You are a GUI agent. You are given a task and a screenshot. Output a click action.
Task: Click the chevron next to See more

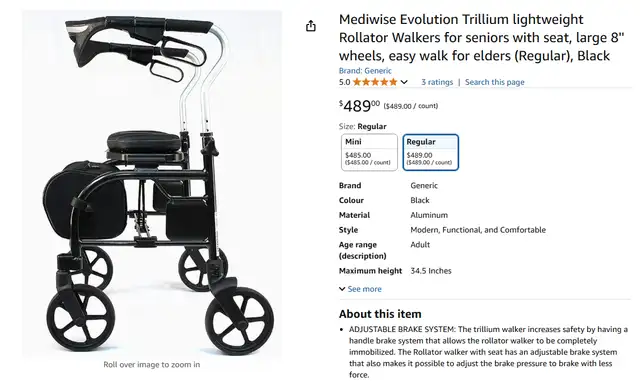pyautogui.click(x=342, y=289)
